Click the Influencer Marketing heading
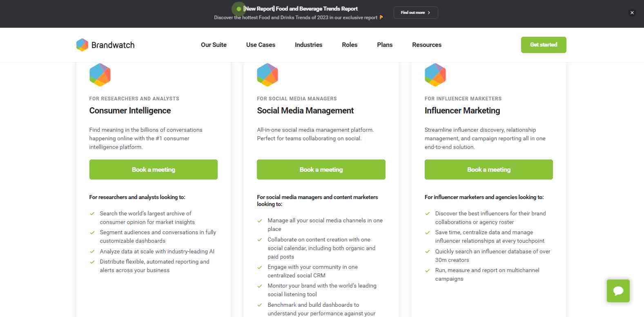Screen dimensions: 644x317 coord(462,111)
